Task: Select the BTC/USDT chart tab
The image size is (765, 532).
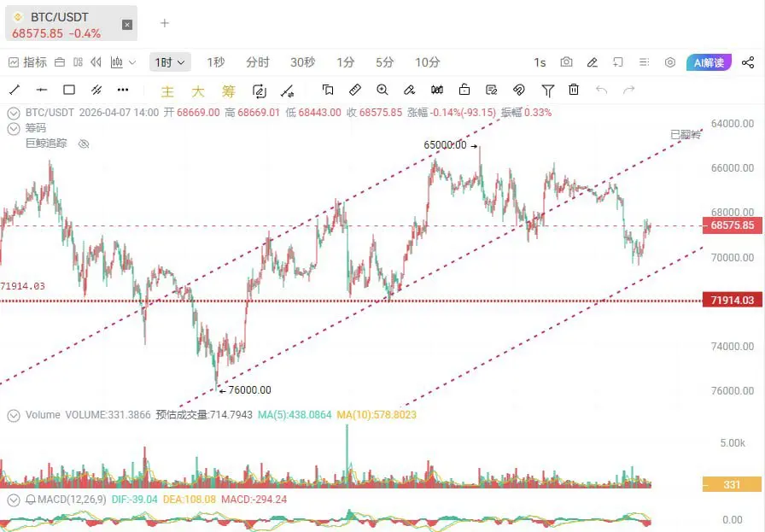Action: point(71,23)
